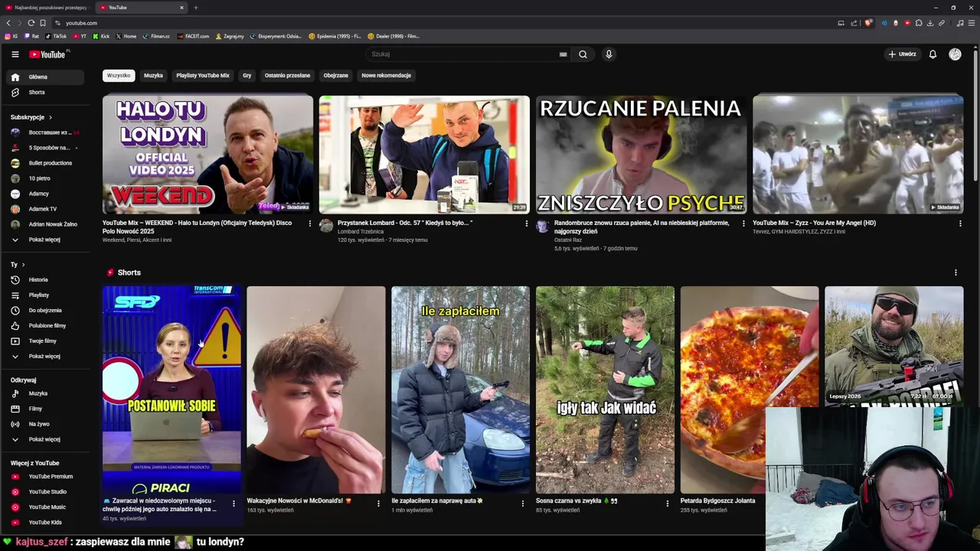Open options for Przystanek Lombard video
This screenshot has height=551, width=980.
tap(526, 223)
